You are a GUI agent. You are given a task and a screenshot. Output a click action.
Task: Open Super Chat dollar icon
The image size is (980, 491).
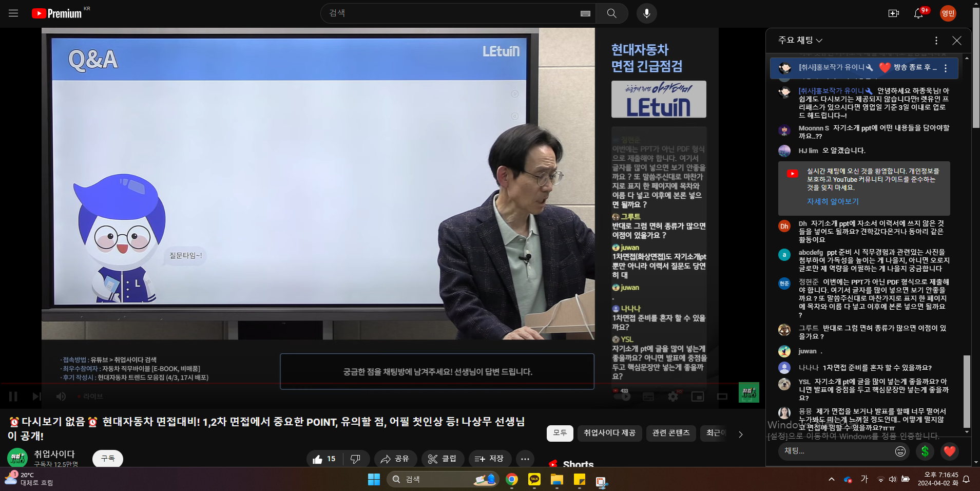pyautogui.click(x=925, y=451)
